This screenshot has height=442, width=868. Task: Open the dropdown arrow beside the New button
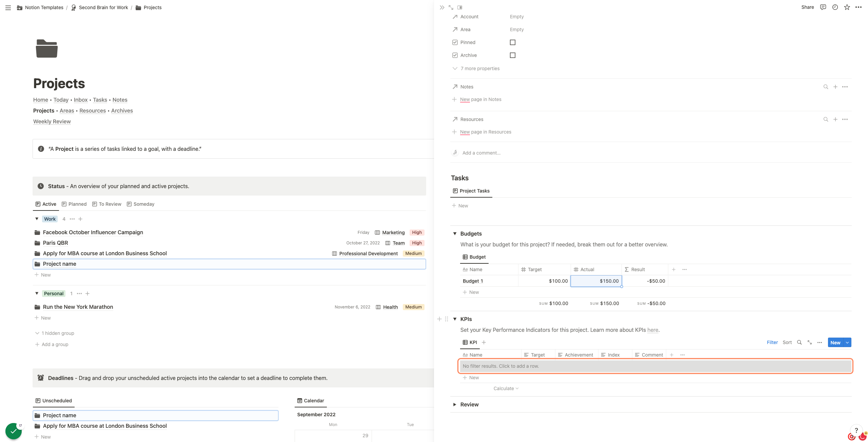click(x=847, y=342)
